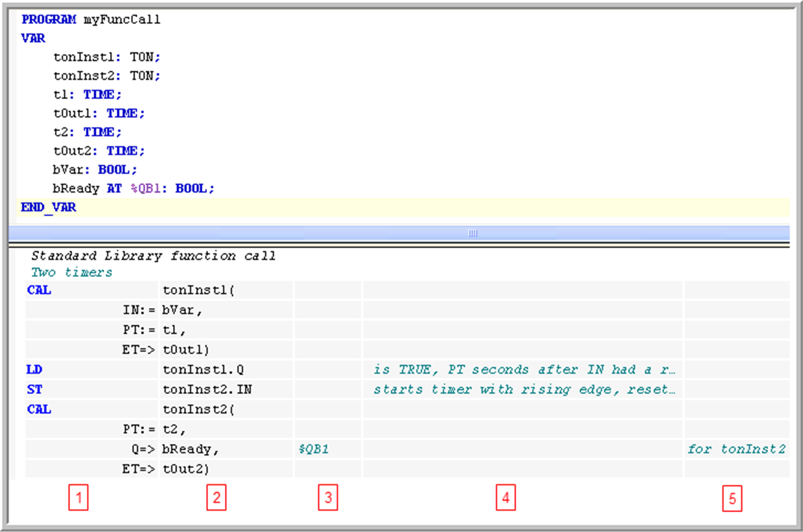
Task: Click the Standard Library function call comment
Action: pyautogui.click(x=153, y=255)
